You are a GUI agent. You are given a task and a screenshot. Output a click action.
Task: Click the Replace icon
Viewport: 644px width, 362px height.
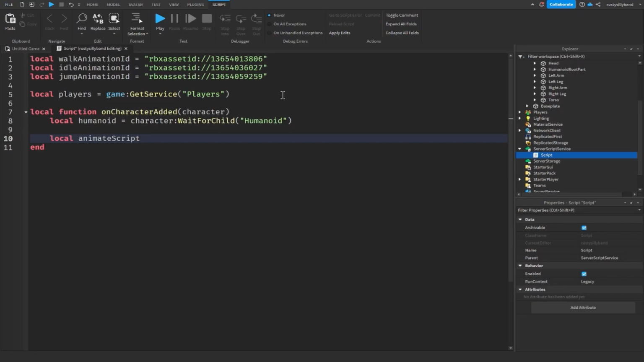(x=98, y=19)
